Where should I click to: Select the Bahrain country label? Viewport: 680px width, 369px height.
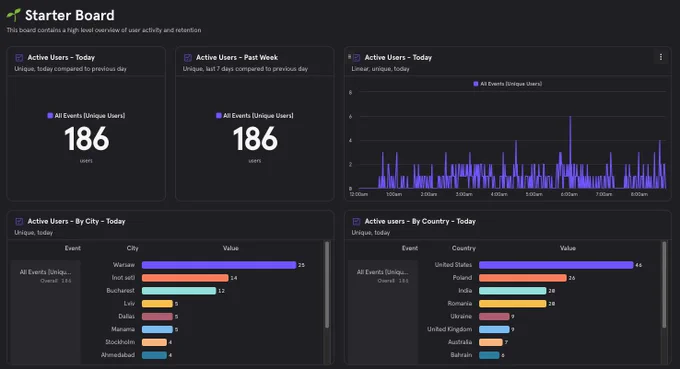tap(461, 355)
